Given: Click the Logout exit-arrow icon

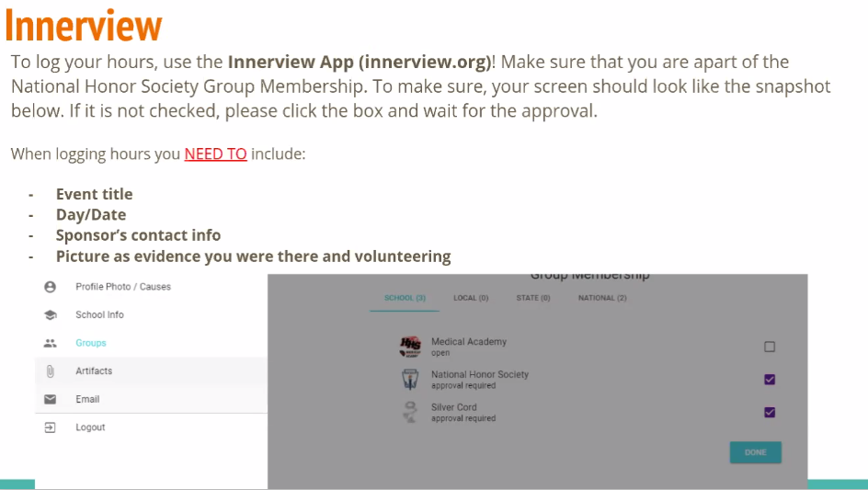Looking at the screenshot, I should (51, 427).
